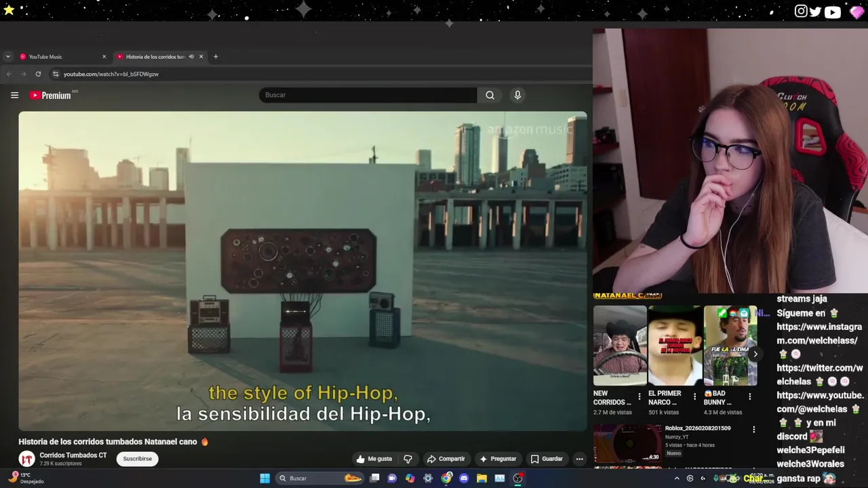Open site information icon in address bar
The image size is (868, 488).
[x=56, y=74]
